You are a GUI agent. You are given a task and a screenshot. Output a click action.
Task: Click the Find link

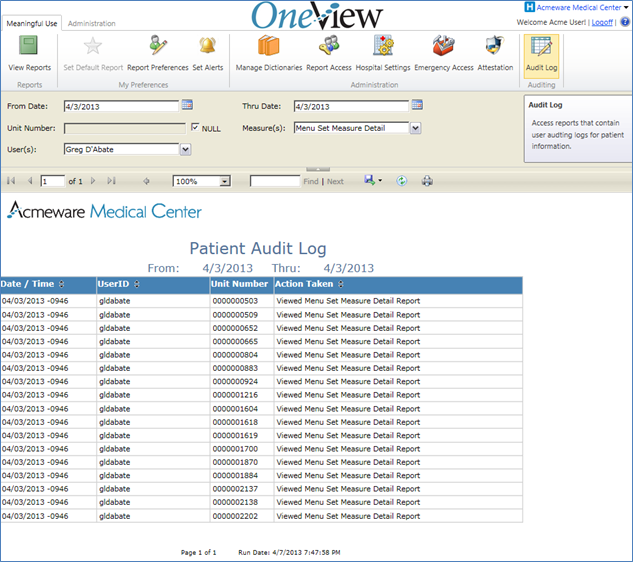[x=311, y=182]
